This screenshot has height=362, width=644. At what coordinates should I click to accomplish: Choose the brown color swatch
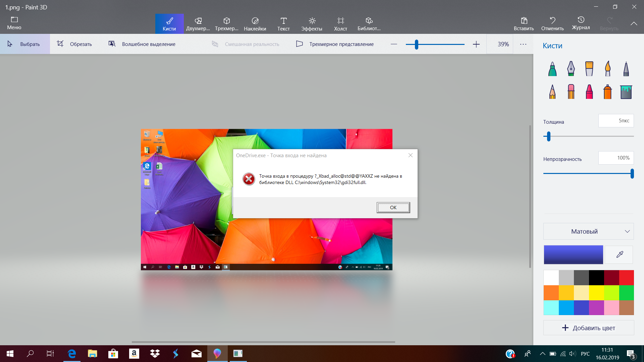coord(626,308)
